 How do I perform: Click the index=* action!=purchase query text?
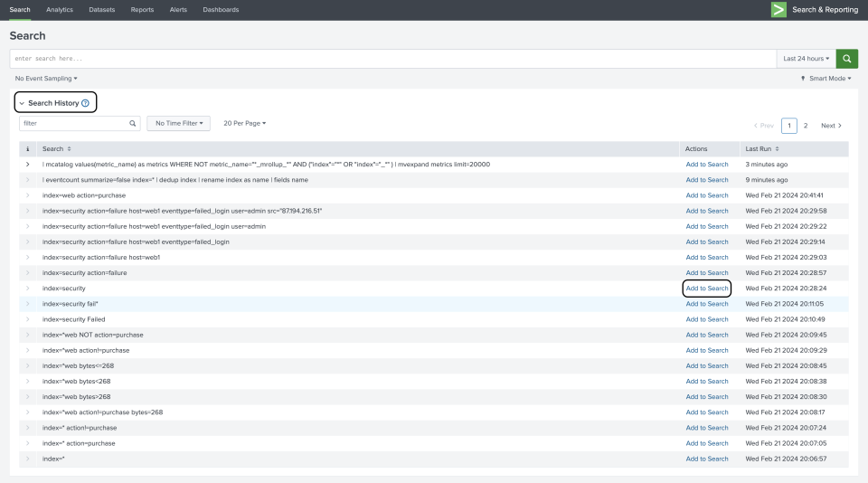coord(80,428)
